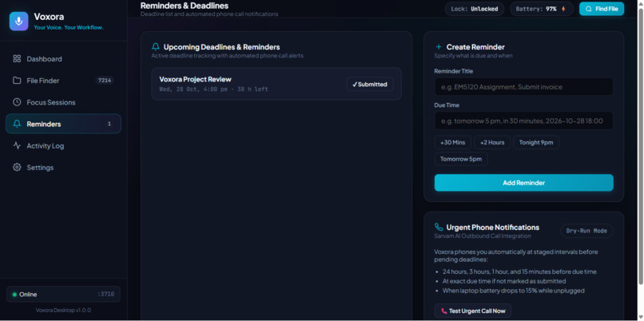Click the File Finder folder icon
The height and width of the screenshot is (321, 644).
point(17,81)
